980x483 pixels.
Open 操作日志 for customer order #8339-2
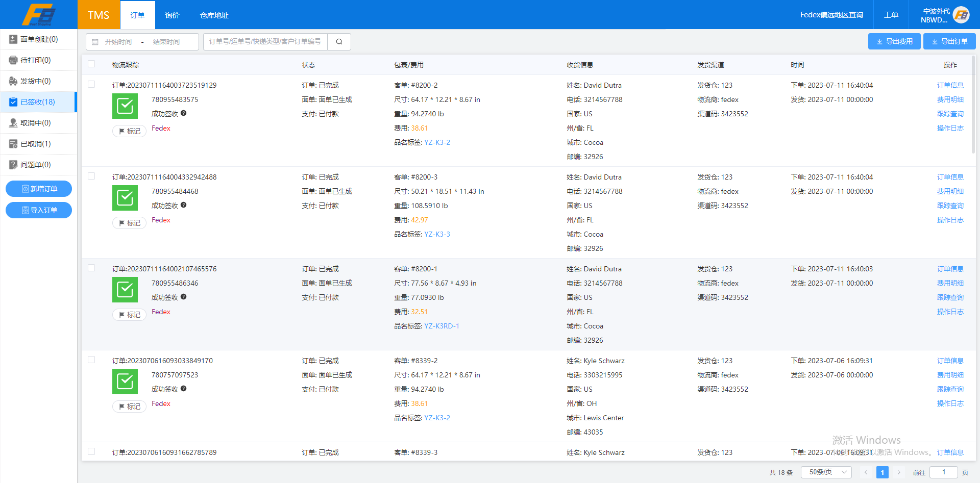point(950,403)
